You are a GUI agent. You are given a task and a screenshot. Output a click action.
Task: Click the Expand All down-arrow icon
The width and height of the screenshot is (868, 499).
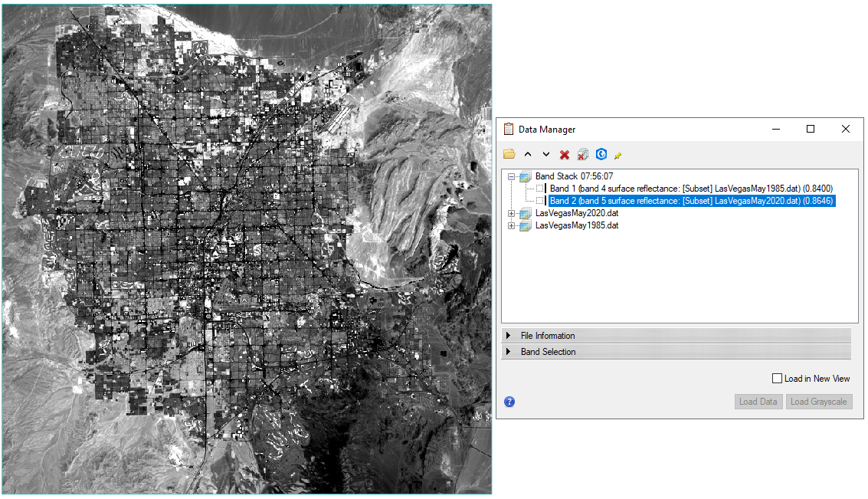click(x=545, y=155)
